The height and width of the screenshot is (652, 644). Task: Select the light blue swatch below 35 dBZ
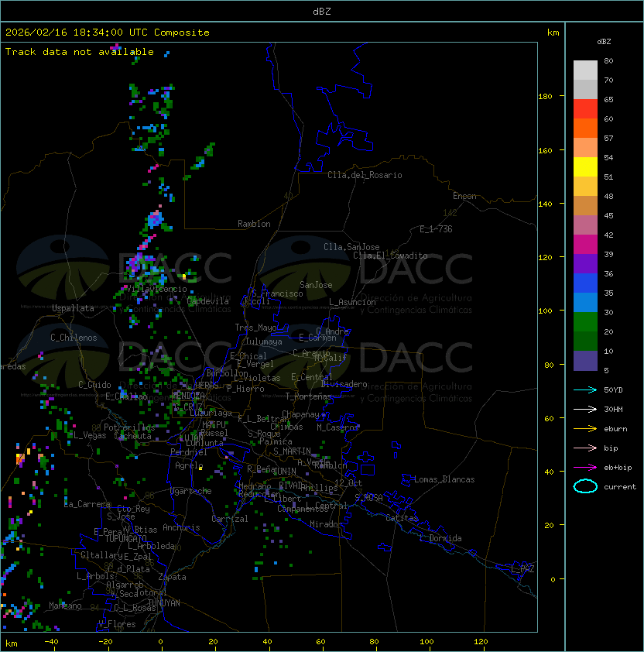(585, 303)
